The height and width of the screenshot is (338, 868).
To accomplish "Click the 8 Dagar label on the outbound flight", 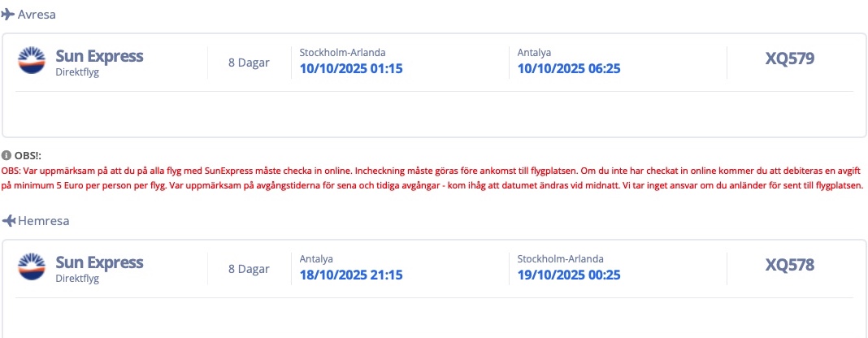I will tap(249, 63).
